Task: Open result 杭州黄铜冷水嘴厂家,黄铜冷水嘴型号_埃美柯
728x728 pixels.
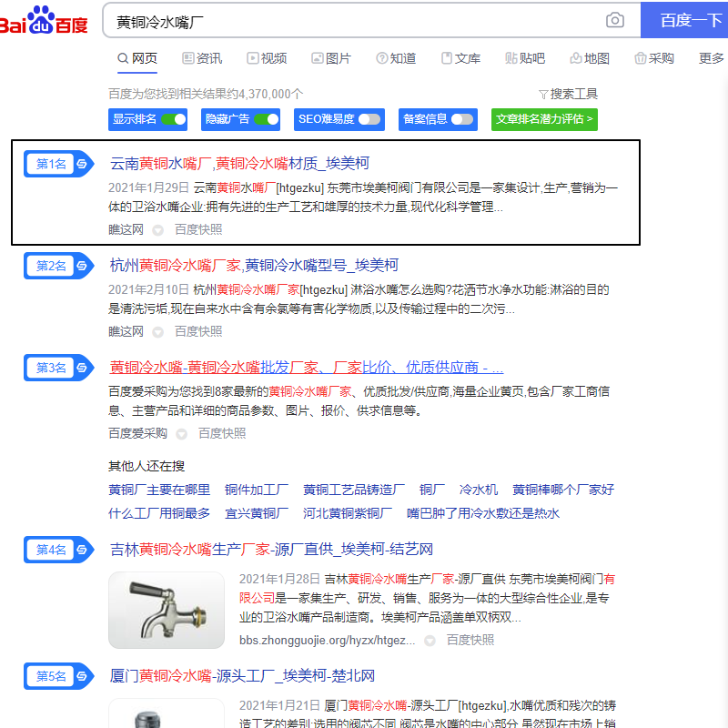Action: pyautogui.click(x=254, y=266)
